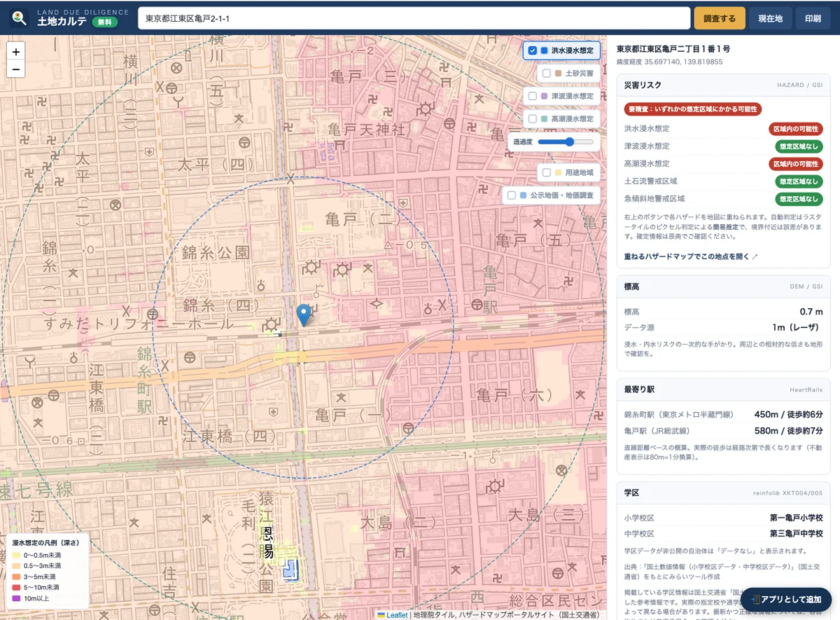
Task: Click the 印刷 button
Action: tap(813, 18)
